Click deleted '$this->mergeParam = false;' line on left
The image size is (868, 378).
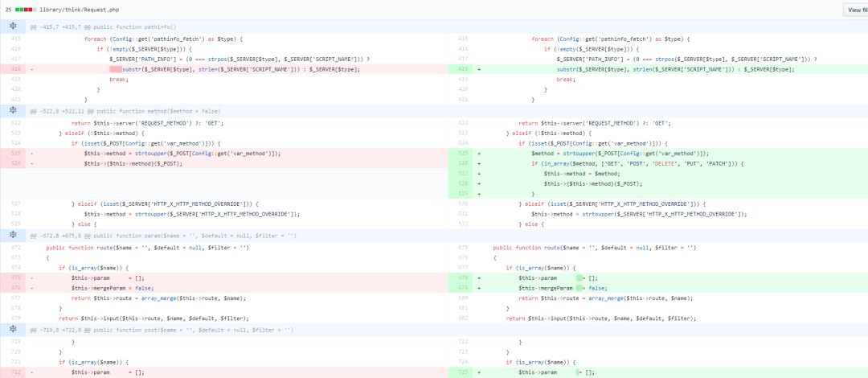(x=113, y=288)
